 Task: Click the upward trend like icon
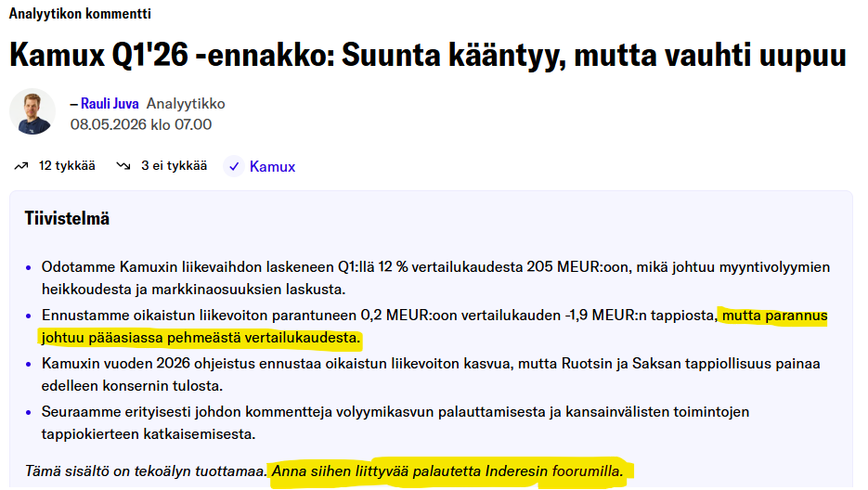pyautogui.click(x=21, y=166)
